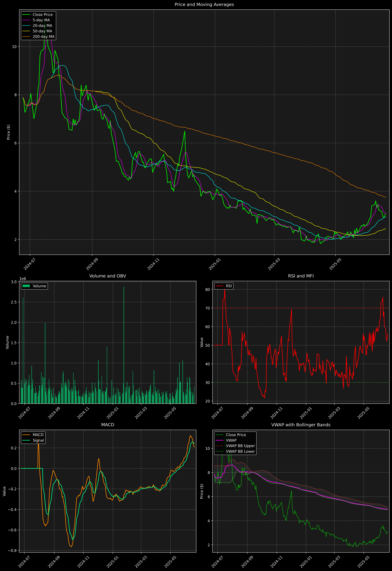Click the 'Volume' vertical y-axis label
Image resolution: width=392 pixels, height=571 pixels.
(7, 342)
